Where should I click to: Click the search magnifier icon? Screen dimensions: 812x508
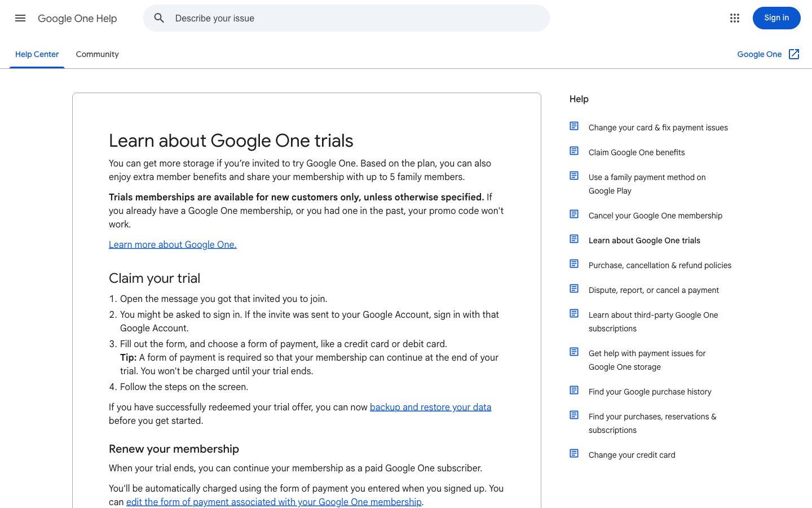point(159,18)
